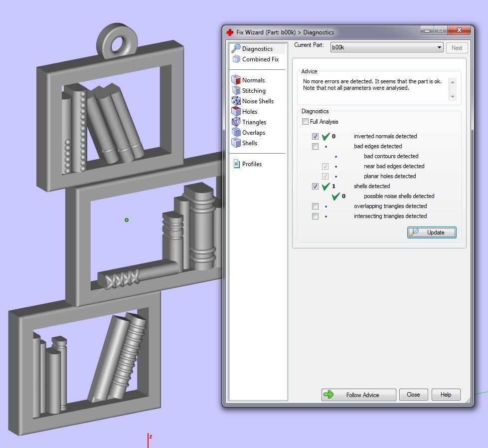Minimize the Fix Wizard dialog
Image resolution: width=488 pixels, height=448 pixels.
427,30
